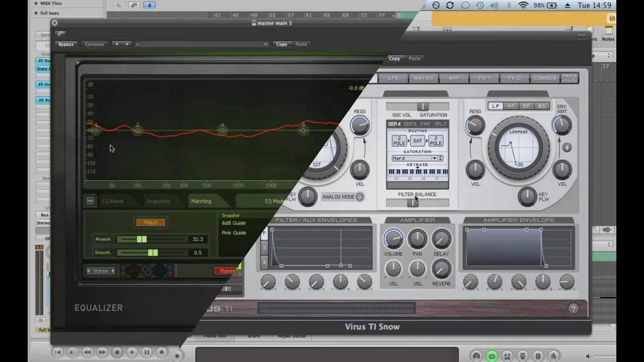Toggle the green cycle mode button

pos(492,356)
